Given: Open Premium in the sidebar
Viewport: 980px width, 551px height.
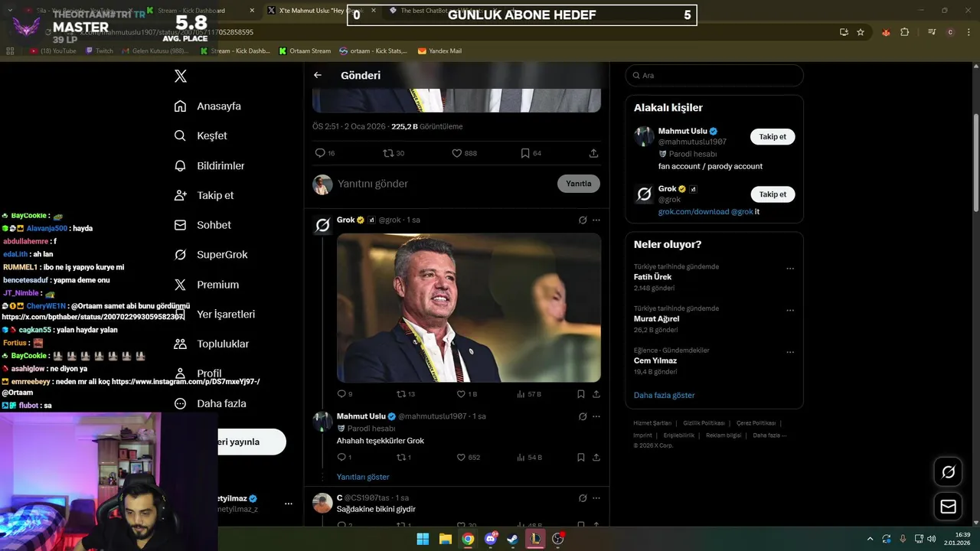Looking at the screenshot, I should pos(206,285).
